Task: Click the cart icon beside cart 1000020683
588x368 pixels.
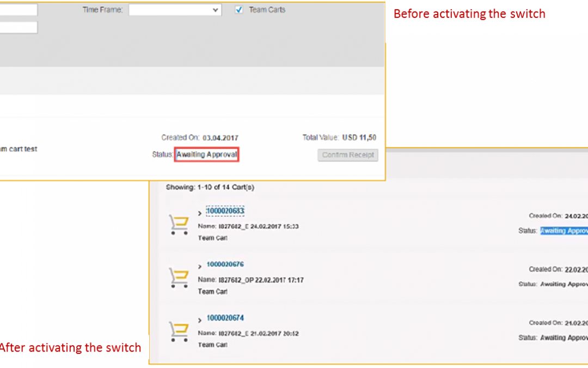Action: pos(179,224)
